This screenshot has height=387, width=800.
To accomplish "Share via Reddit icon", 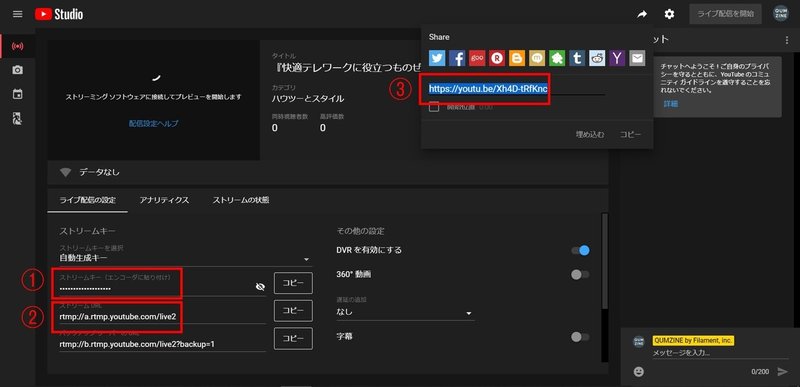I will point(597,58).
